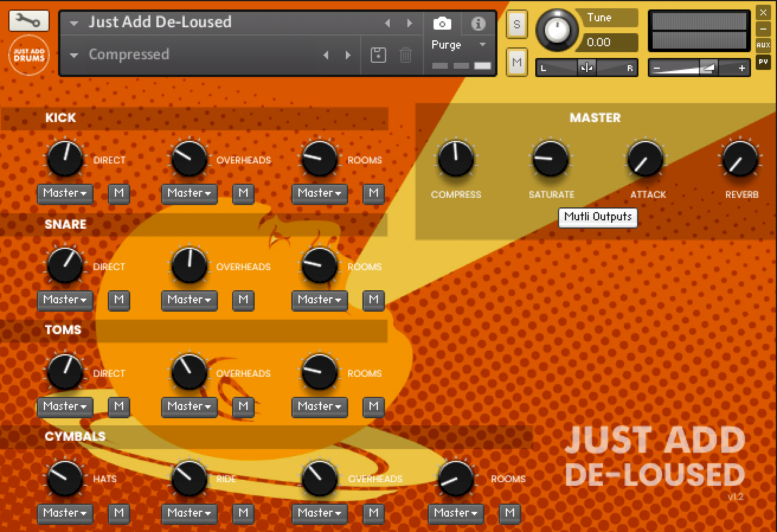Click the Just Add De-Loused instrument name

tap(160, 23)
